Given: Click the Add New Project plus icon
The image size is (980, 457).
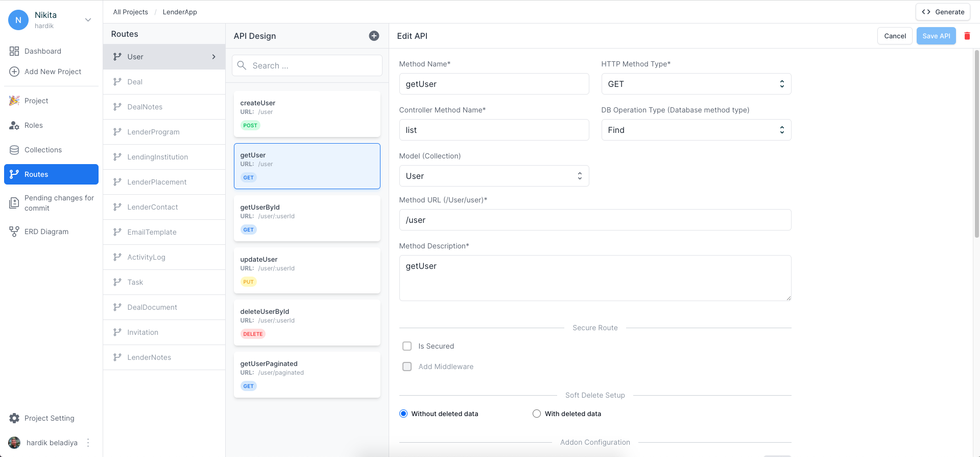Looking at the screenshot, I should [x=14, y=72].
